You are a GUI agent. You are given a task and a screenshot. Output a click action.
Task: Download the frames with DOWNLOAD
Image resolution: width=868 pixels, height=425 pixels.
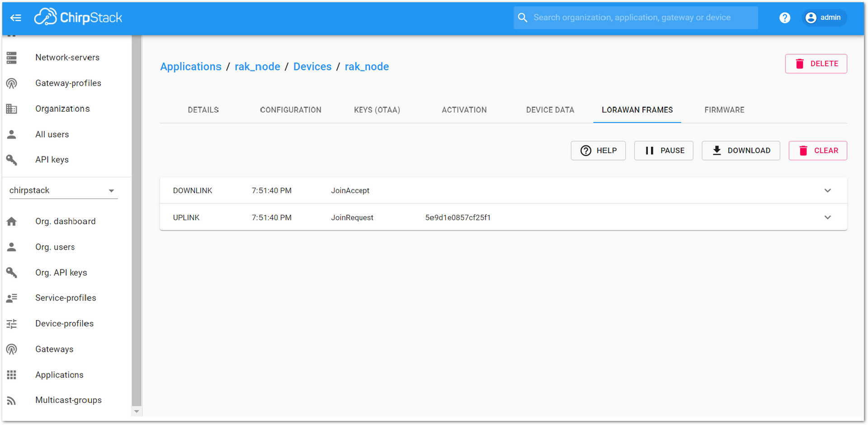coord(741,151)
